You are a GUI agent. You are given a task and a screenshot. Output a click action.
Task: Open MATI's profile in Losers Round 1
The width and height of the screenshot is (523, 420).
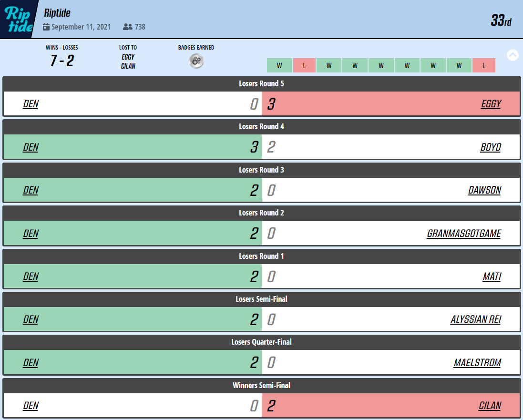click(492, 277)
